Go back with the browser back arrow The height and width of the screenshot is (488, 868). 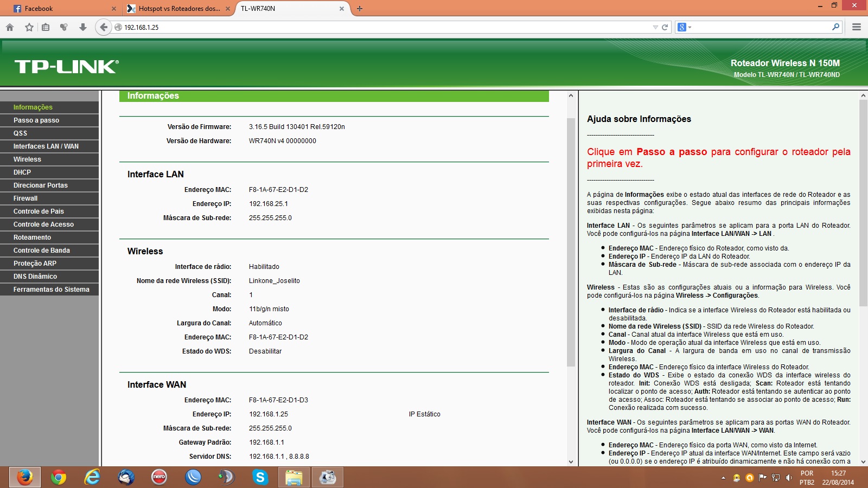pos(104,27)
